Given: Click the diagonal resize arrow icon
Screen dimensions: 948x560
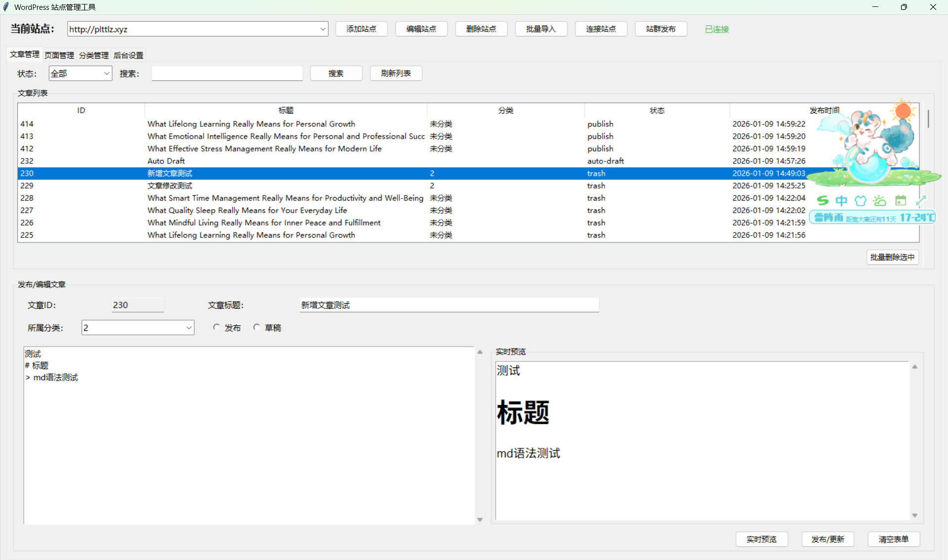Looking at the screenshot, I should coord(920,200).
